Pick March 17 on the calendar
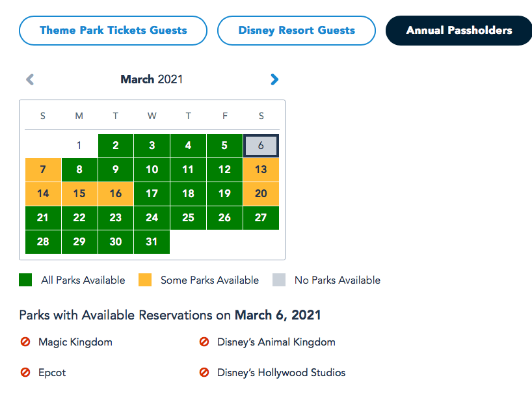The height and width of the screenshot is (395, 532). click(x=152, y=193)
